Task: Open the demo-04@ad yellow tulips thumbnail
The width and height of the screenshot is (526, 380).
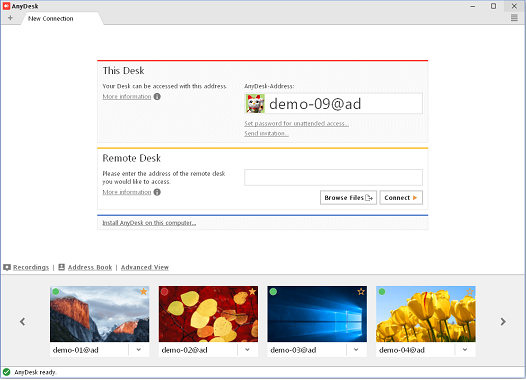Action: 426,314
